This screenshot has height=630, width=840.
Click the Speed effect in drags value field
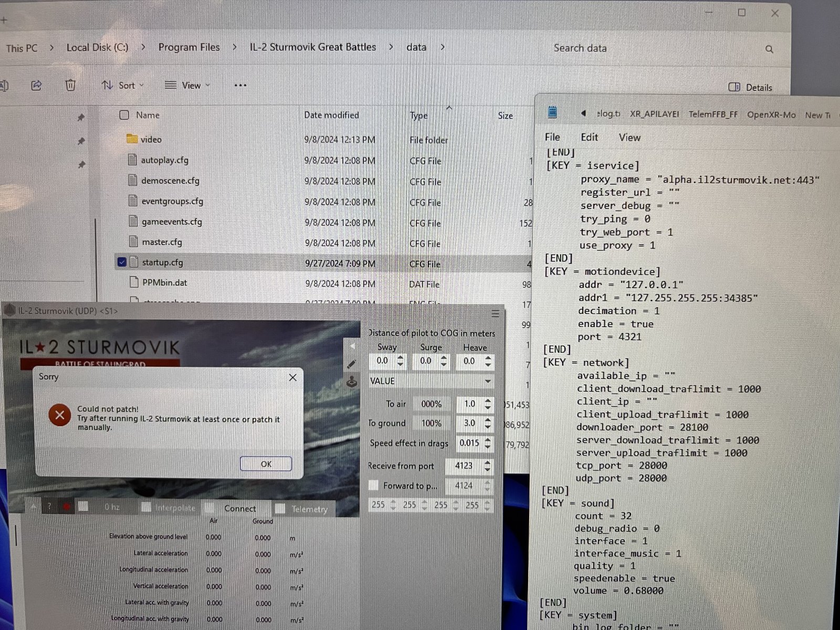click(x=469, y=443)
